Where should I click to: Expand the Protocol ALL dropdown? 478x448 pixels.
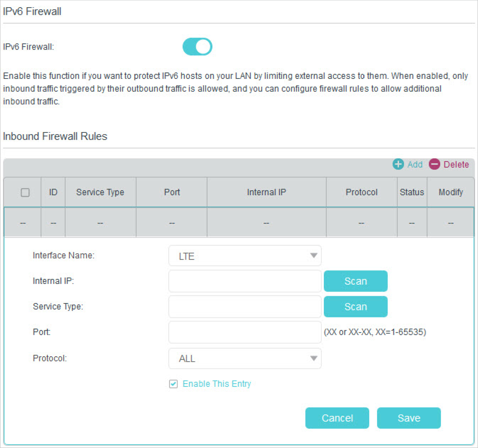pos(245,358)
